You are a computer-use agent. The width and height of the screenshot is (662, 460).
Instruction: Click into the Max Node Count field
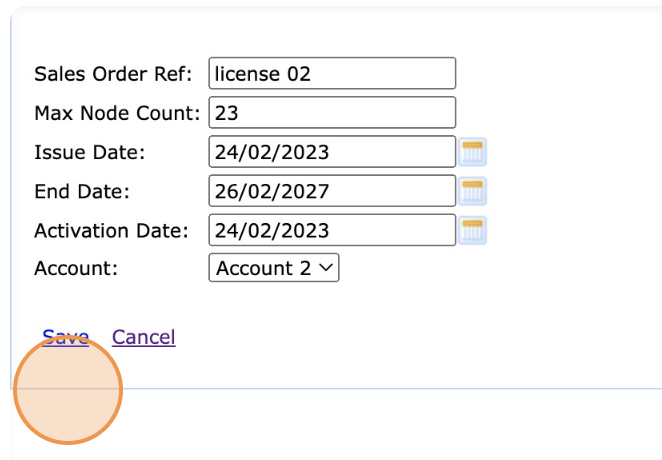(x=332, y=113)
